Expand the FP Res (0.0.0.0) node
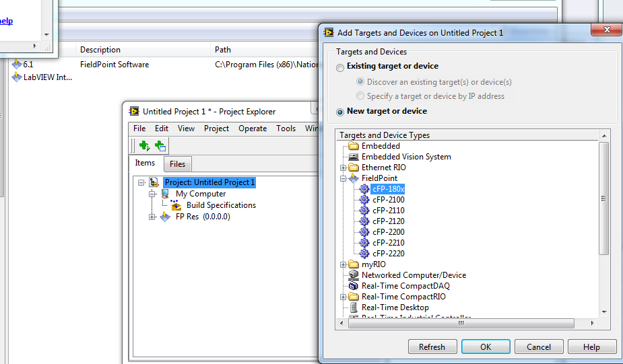 click(x=152, y=217)
